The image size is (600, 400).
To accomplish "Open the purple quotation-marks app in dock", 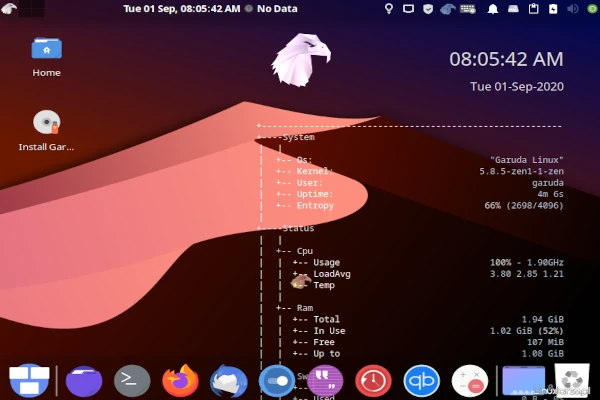I will [325, 381].
